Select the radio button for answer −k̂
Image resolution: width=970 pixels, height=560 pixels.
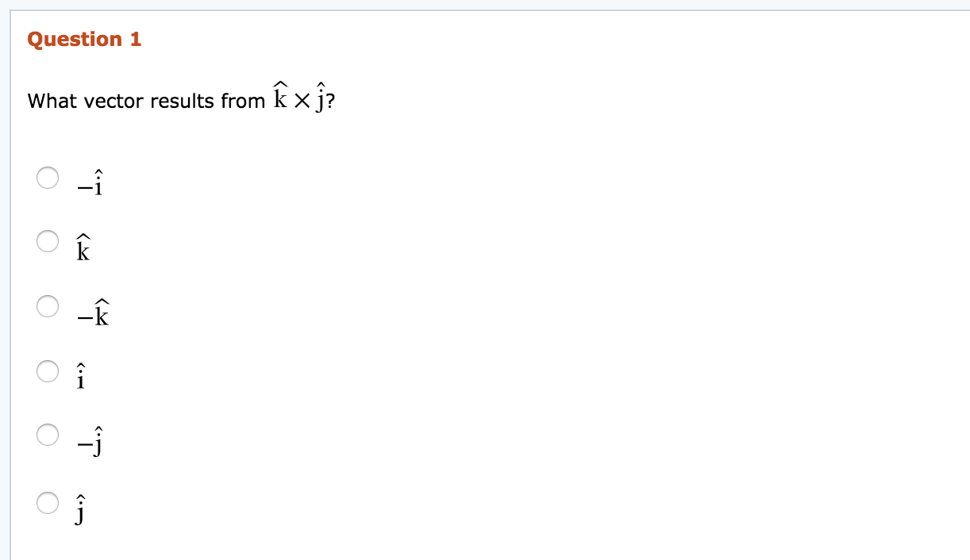48,304
